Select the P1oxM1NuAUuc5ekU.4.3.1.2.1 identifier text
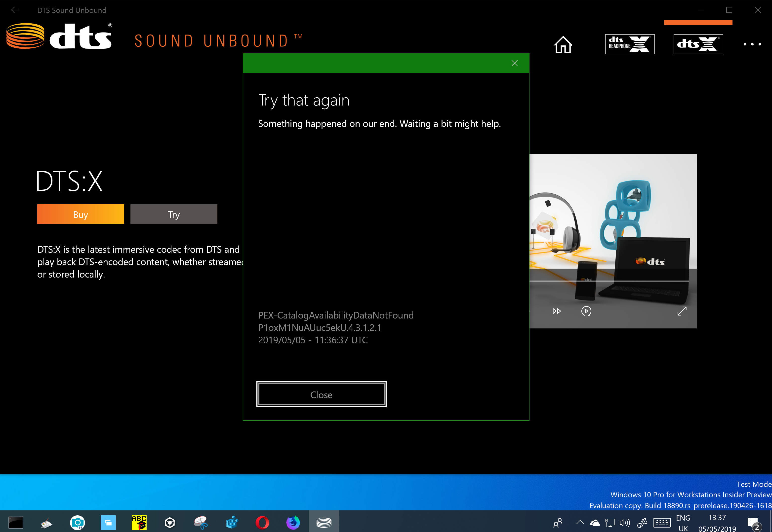772x532 pixels. pyautogui.click(x=320, y=328)
